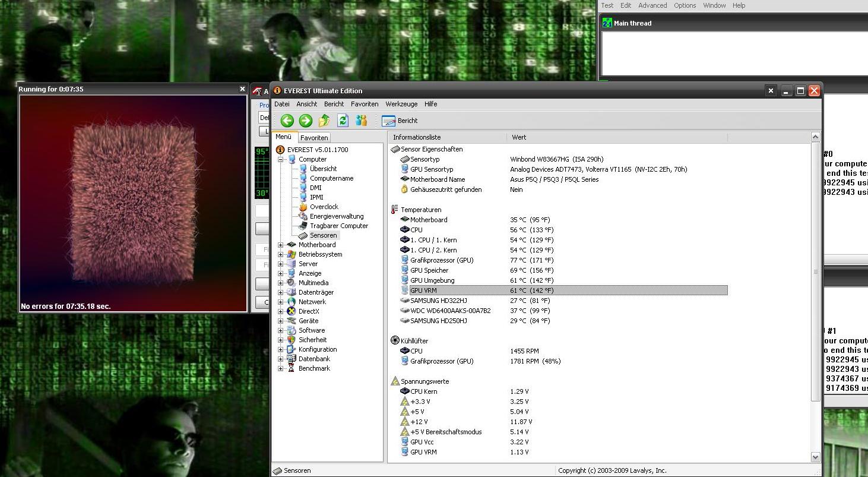The height and width of the screenshot is (477, 868).
Task: Expand the Betriebssystem tree node
Action: tap(281, 254)
